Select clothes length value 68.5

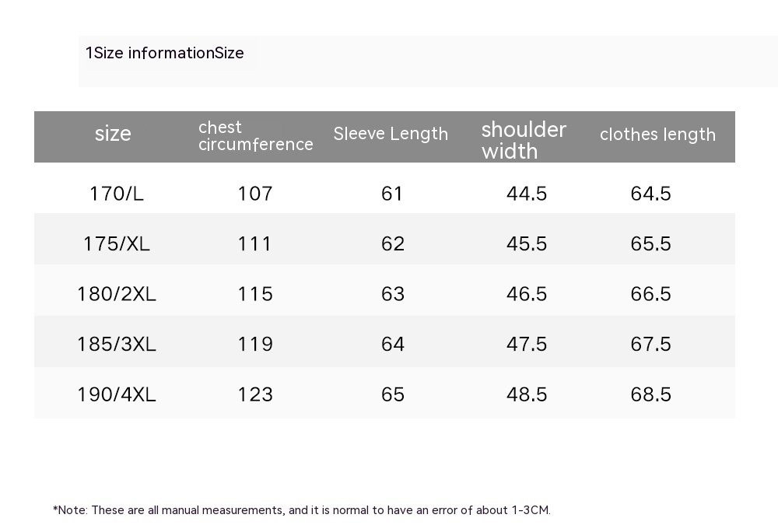click(x=650, y=394)
